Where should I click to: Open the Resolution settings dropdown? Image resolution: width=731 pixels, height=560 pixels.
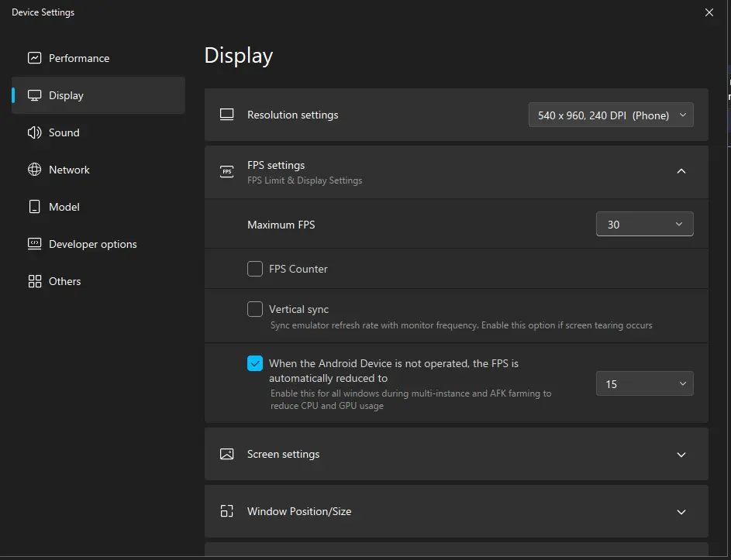611,115
